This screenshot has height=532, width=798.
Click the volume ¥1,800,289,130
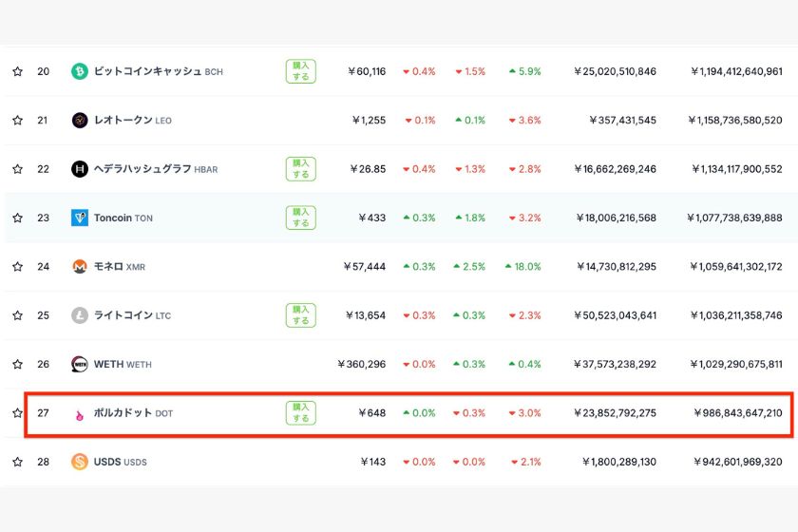(619, 462)
